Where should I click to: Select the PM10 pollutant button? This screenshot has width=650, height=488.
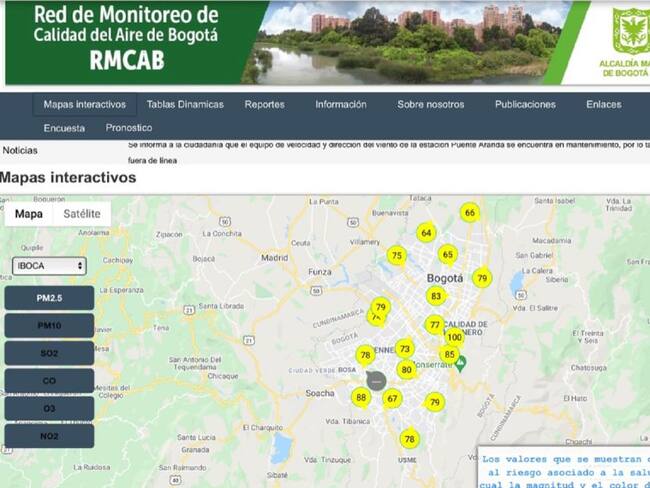pyautogui.click(x=49, y=325)
